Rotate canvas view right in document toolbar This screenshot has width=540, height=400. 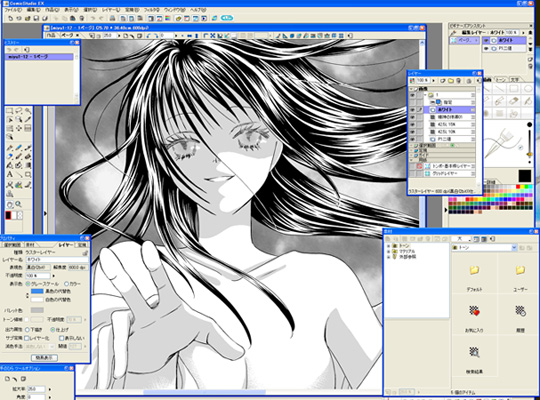coord(156,35)
